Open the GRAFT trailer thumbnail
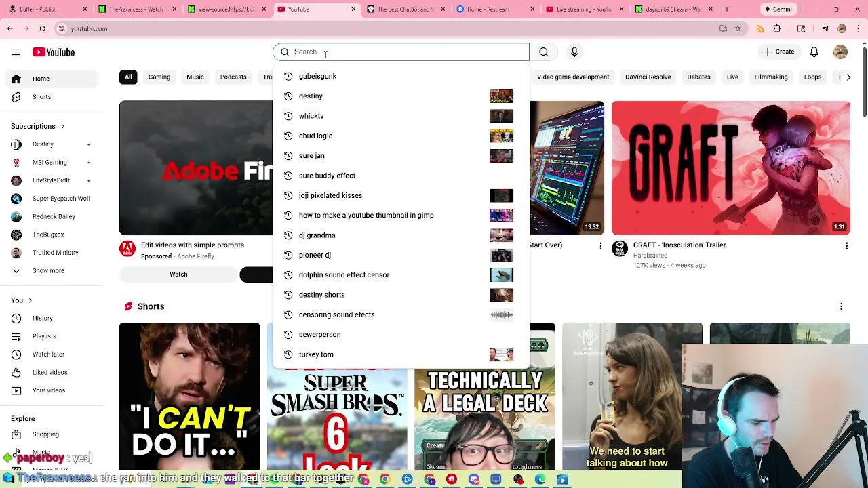This screenshot has width=868, height=488. pyautogui.click(x=730, y=167)
